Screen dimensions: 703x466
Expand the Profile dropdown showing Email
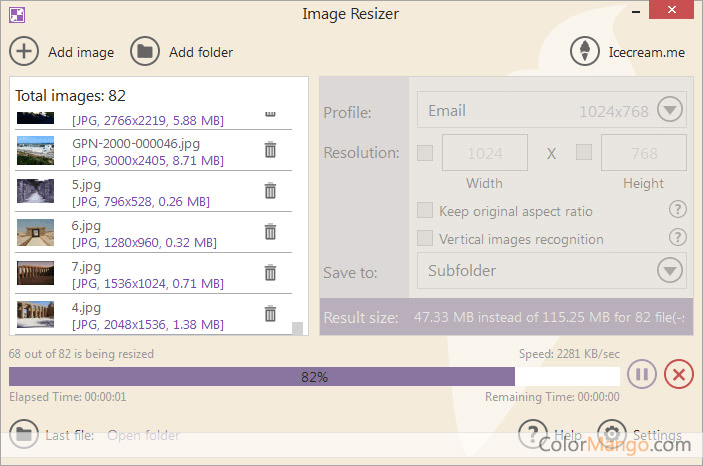point(669,110)
